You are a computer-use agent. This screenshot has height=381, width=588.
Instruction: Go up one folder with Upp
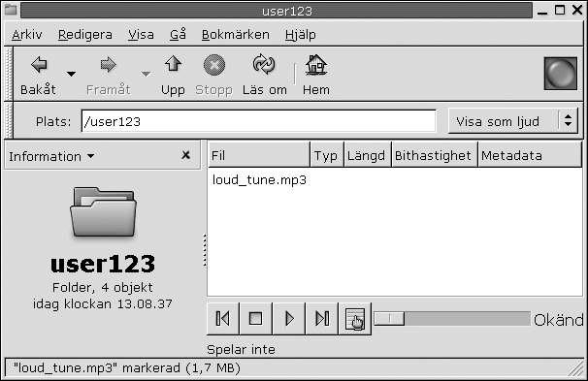click(173, 75)
